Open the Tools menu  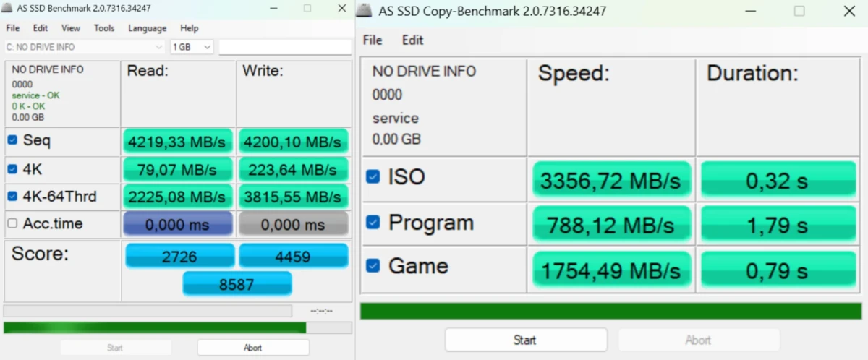tap(104, 28)
